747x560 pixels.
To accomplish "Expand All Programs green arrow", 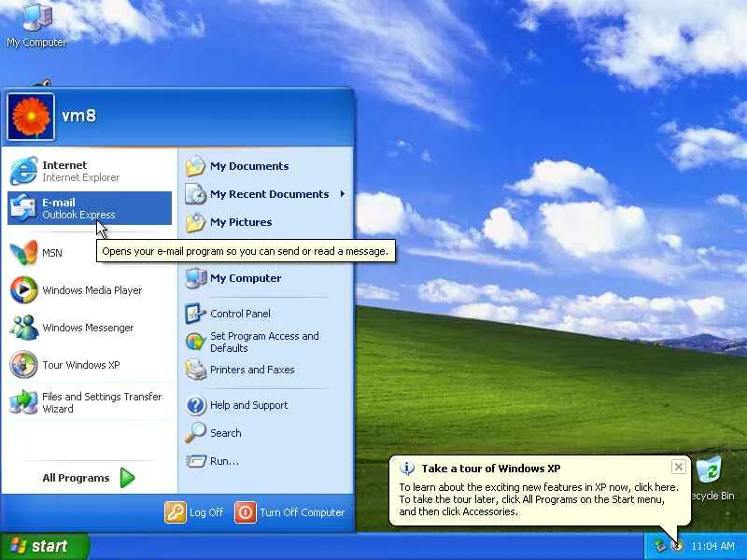I will tap(127, 478).
